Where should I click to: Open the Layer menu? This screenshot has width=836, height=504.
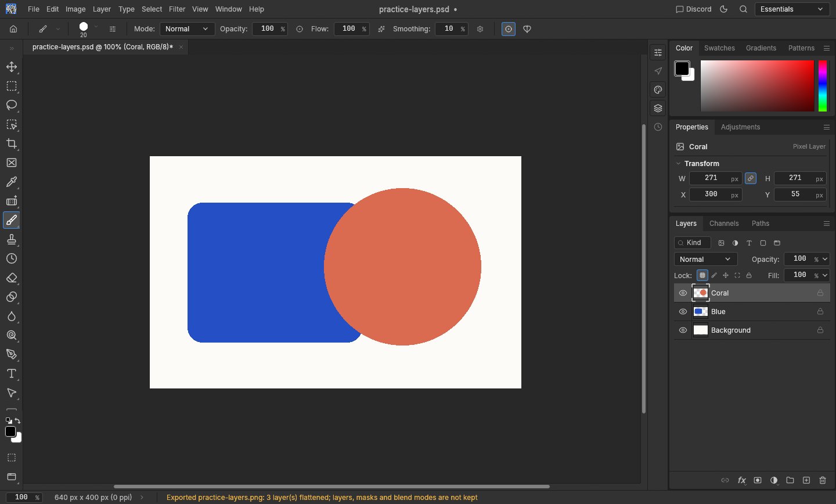[x=102, y=9]
